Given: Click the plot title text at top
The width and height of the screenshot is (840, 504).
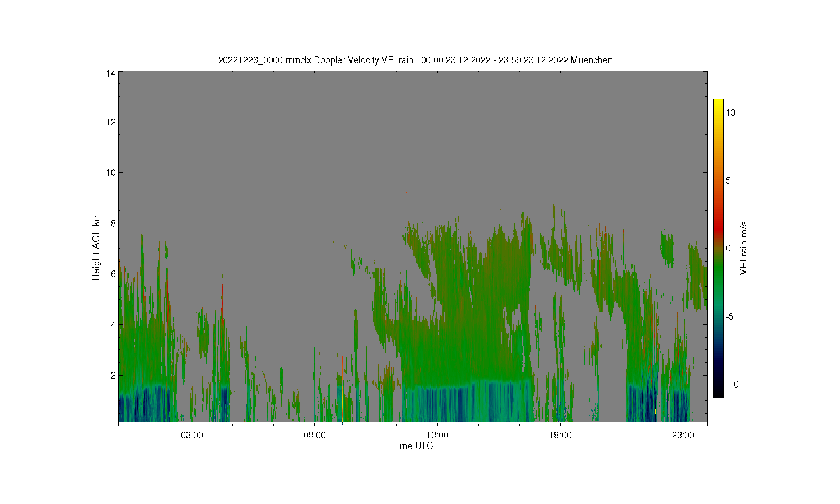Looking at the screenshot, I should pyautogui.click(x=415, y=60).
